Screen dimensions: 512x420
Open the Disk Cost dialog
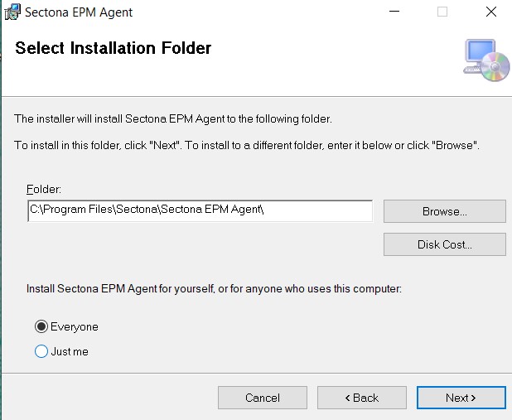[444, 244]
